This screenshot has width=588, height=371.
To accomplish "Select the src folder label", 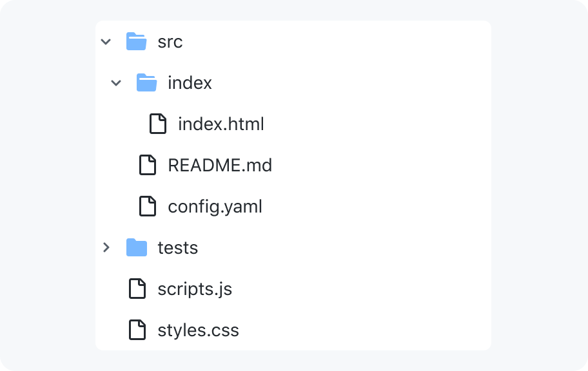I will (x=170, y=42).
